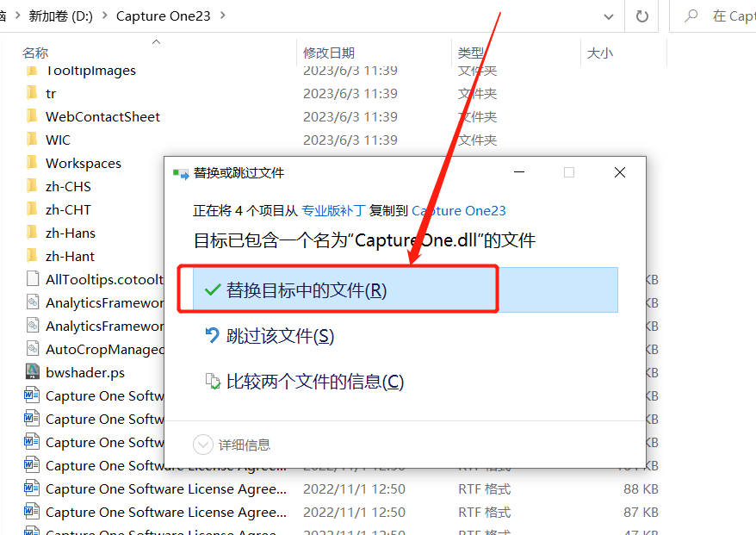The width and height of the screenshot is (756, 535).
Task: Choose 比较两个文件的信息(C) option
Action: point(314,382)
